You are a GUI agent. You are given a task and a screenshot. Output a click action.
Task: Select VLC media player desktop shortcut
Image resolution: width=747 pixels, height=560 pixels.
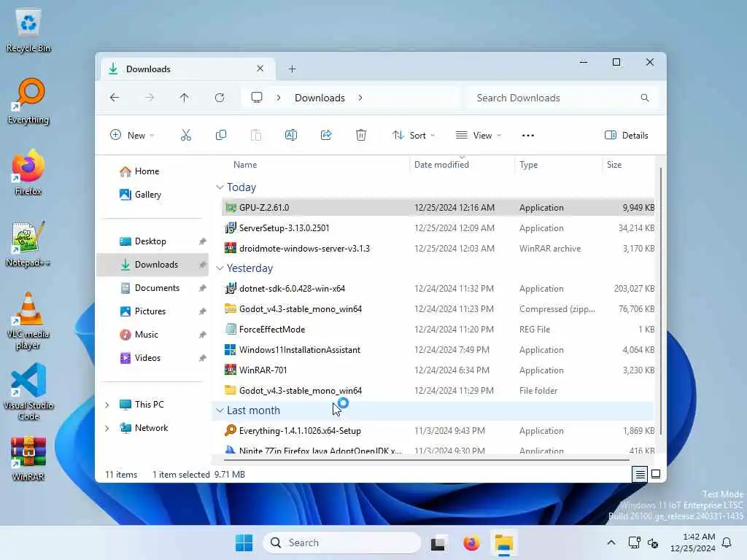(x=28, y=321)
